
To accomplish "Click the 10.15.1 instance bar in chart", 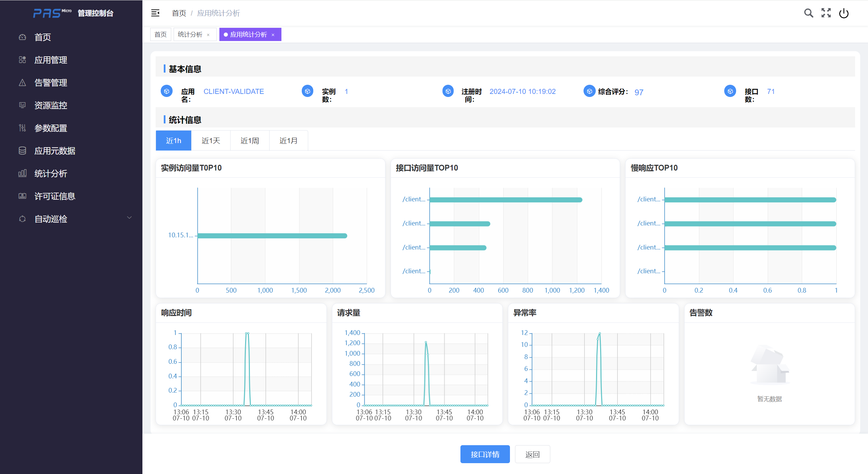I will (272, 236).
